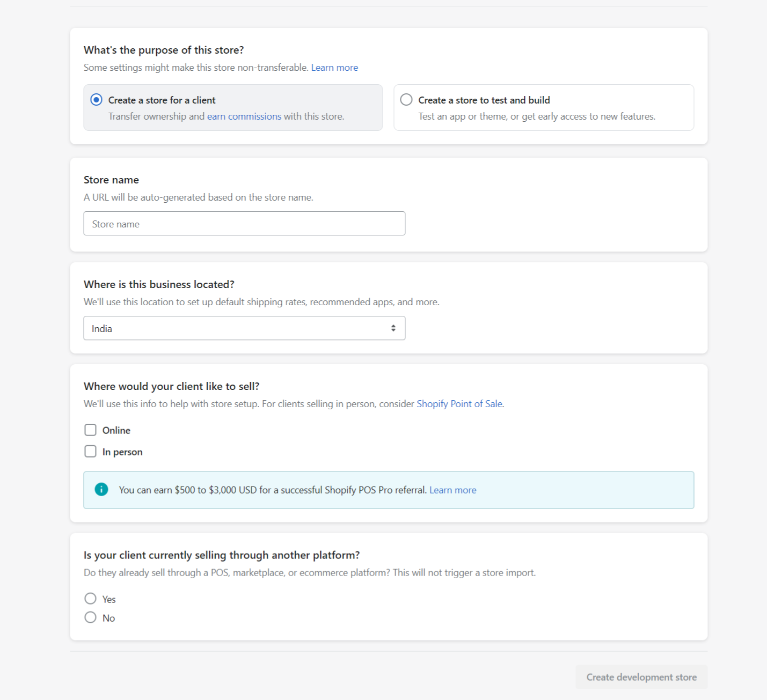
Task: Click the teal info icon in the banner
Action: coord(101,489)
